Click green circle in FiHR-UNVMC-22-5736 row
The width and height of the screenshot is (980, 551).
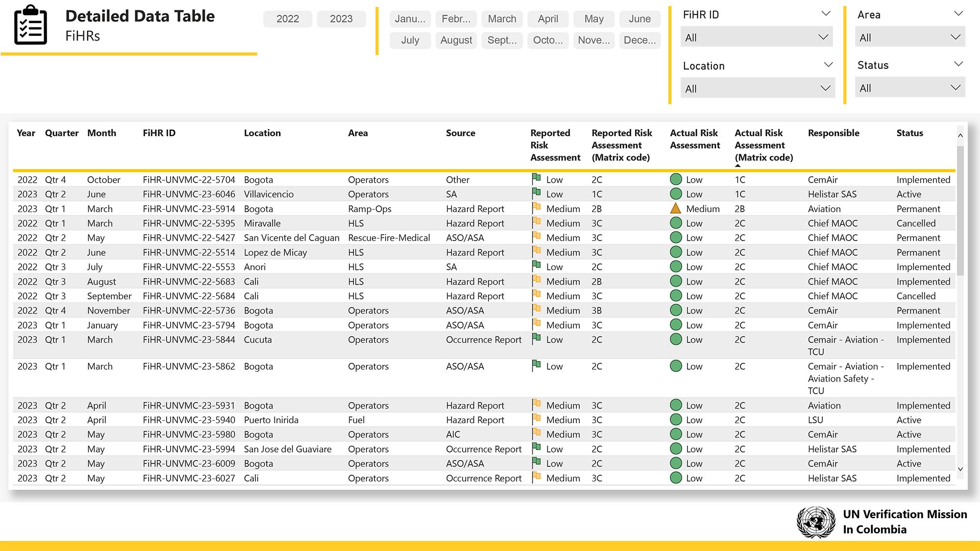coord(676,310)
